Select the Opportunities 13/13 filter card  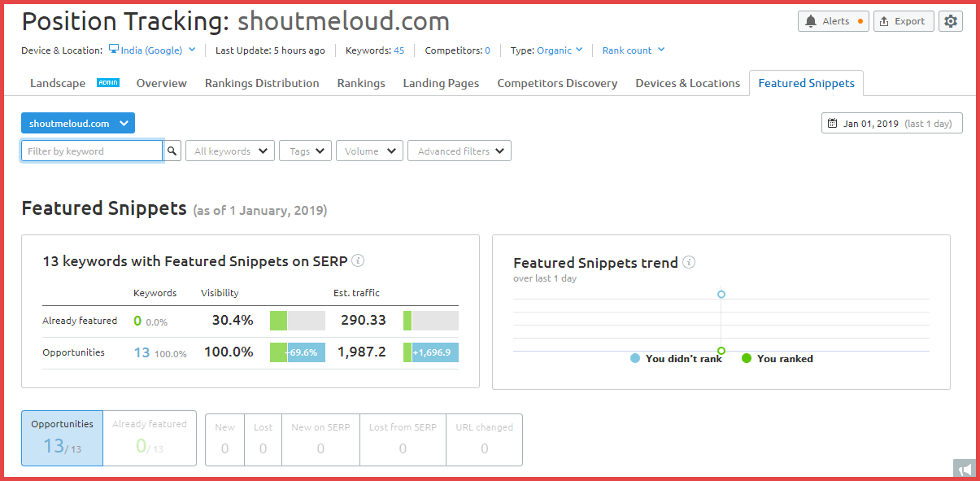(x=63, y=438)
